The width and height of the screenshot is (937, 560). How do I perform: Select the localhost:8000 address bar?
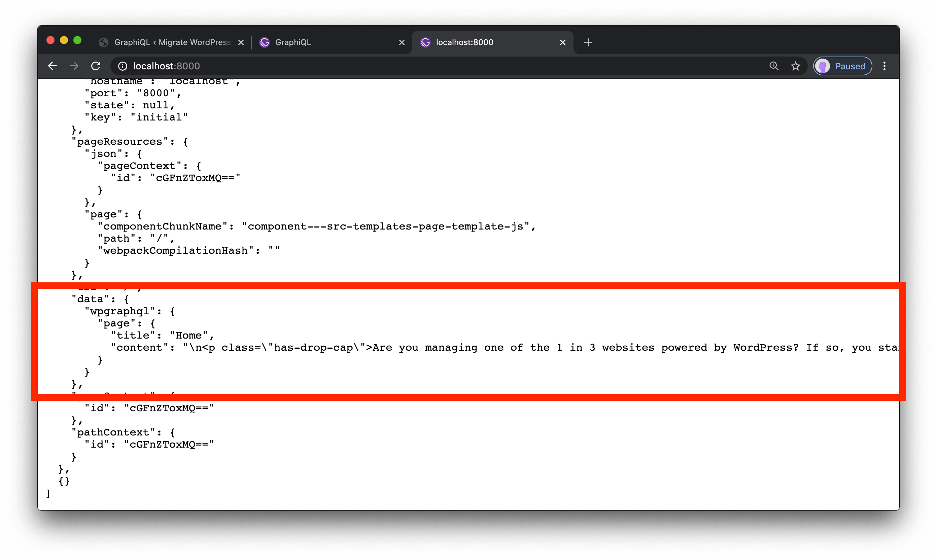[167, 66]
